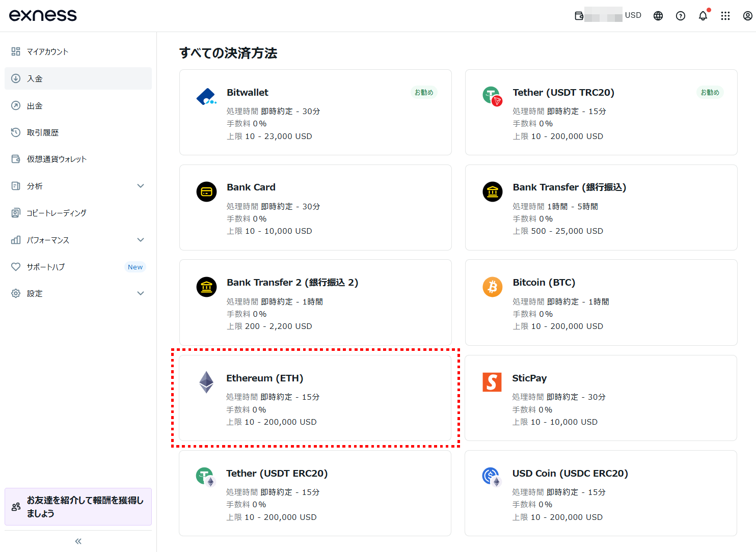Choose Bank Transfer 2 (銀行振込 2)
The image size is (756, 552).
click(x=315, y=302)
